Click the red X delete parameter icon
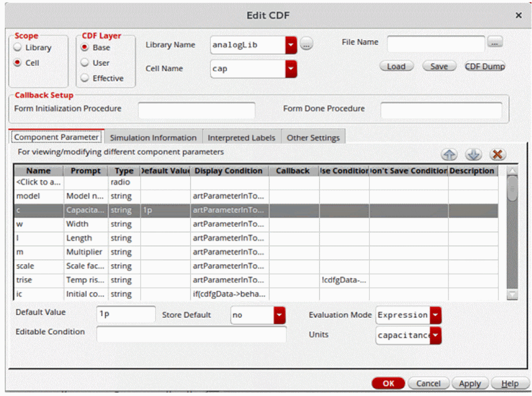This screenshot has height=396, width=532. 497,154
